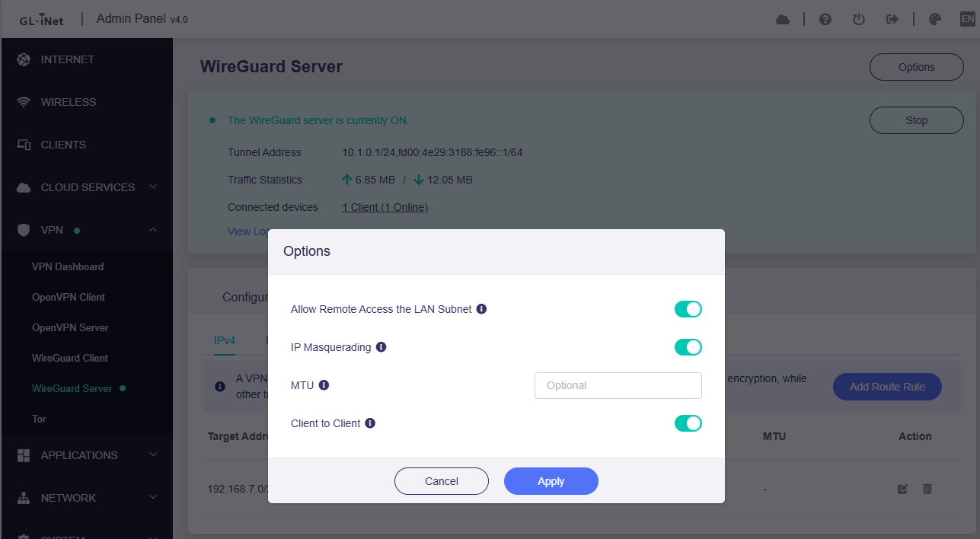980x539 pixels.
Task: Expand Applications menu chevron
Action: [x=153, y=454]
